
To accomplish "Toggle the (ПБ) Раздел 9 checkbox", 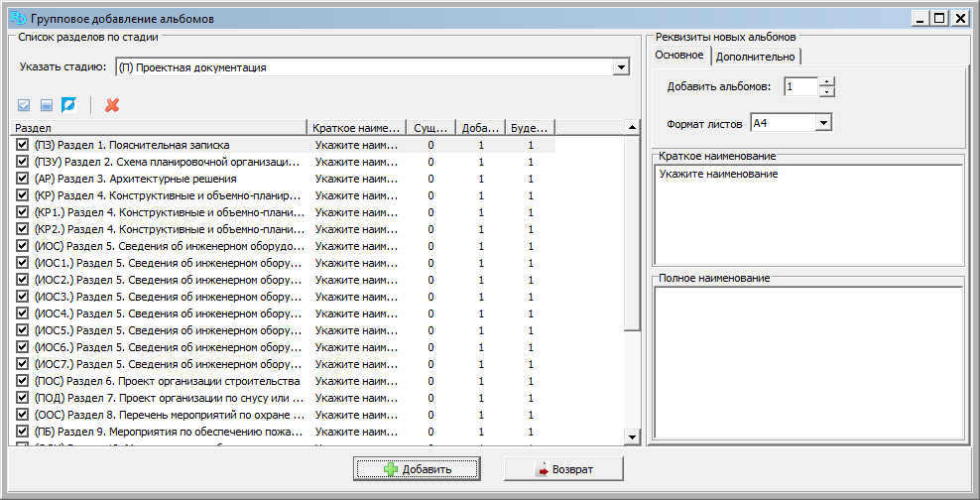I will (23, 432).
